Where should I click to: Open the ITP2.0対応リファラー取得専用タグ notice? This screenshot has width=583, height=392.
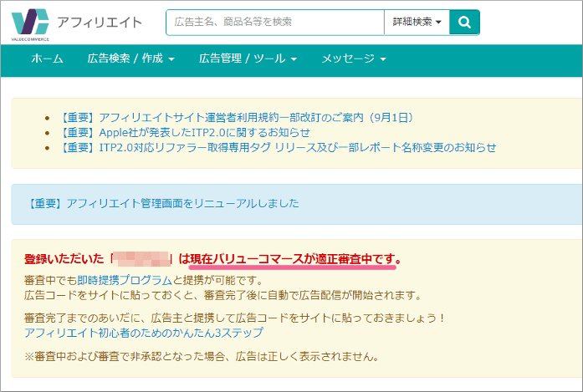(278, 147)
